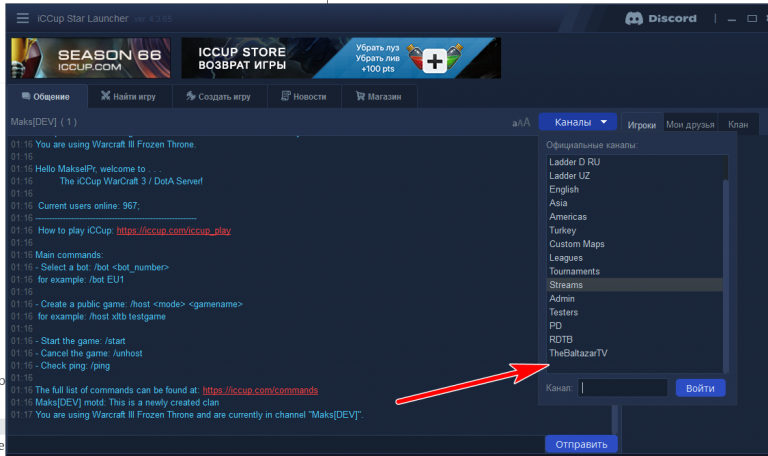The width and height of the screenshot is (768, 456).
Task: Open the Создать игру tab
Action: coord(219,96)
